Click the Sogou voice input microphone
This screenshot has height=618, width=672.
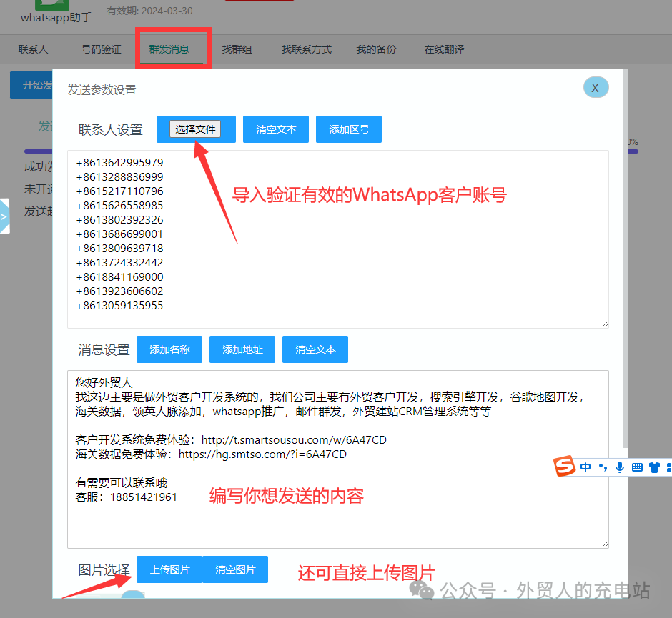(x=620, y=467)
